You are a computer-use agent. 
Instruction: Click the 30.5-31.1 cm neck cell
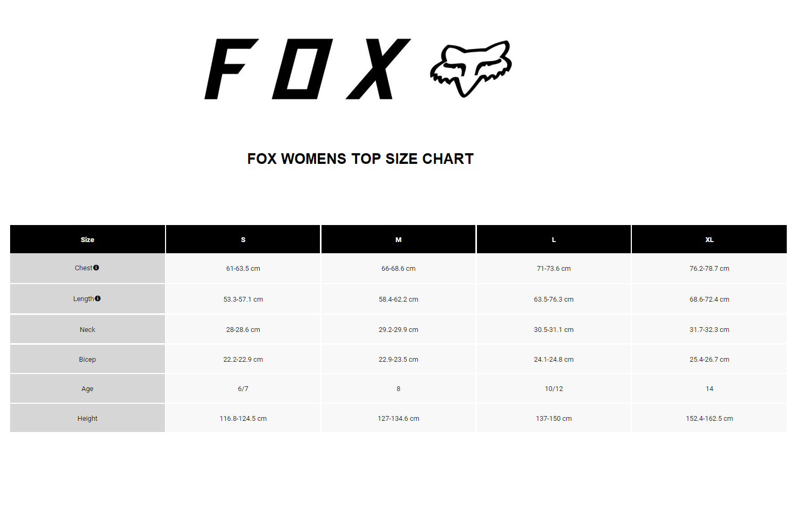coord(554,330)
